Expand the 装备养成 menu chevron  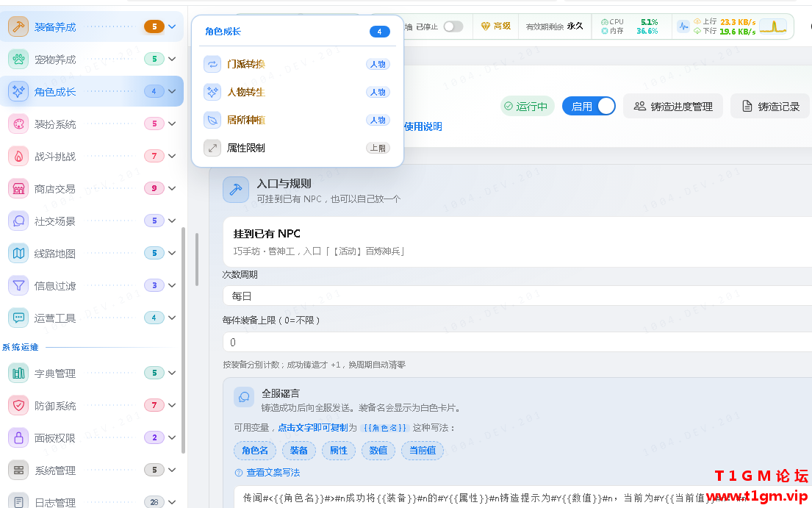point(172,26)
